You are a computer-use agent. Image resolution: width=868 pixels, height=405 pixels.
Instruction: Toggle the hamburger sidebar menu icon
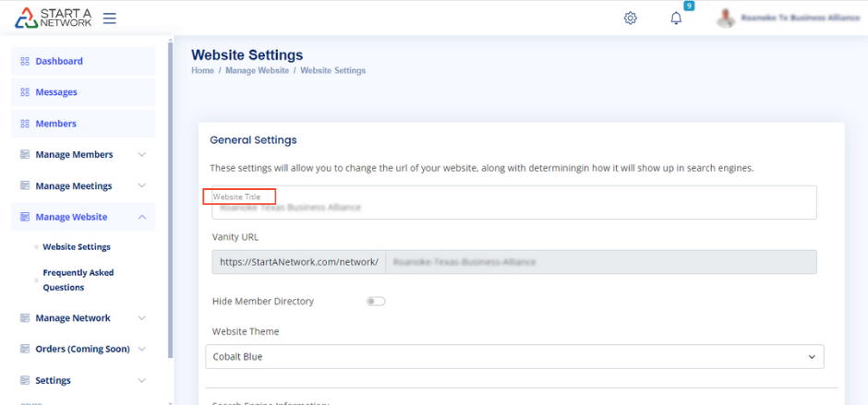point(110,18)
